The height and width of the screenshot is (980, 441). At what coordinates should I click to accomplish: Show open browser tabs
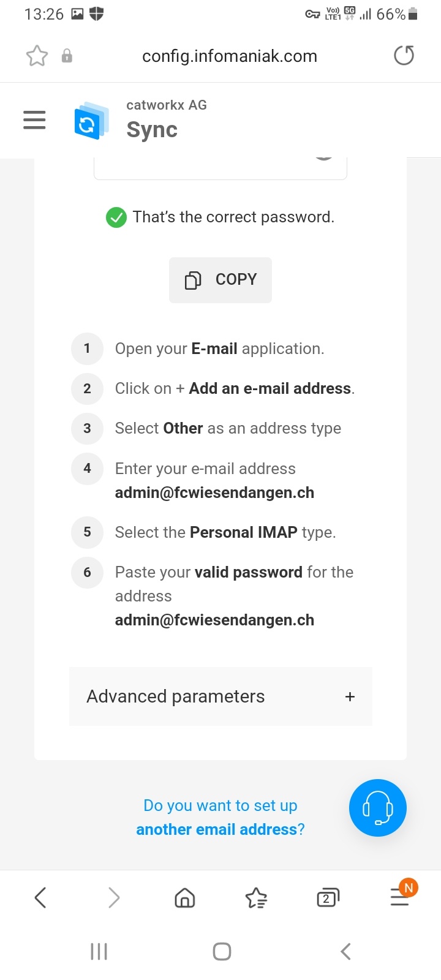(x=328, y=898)
